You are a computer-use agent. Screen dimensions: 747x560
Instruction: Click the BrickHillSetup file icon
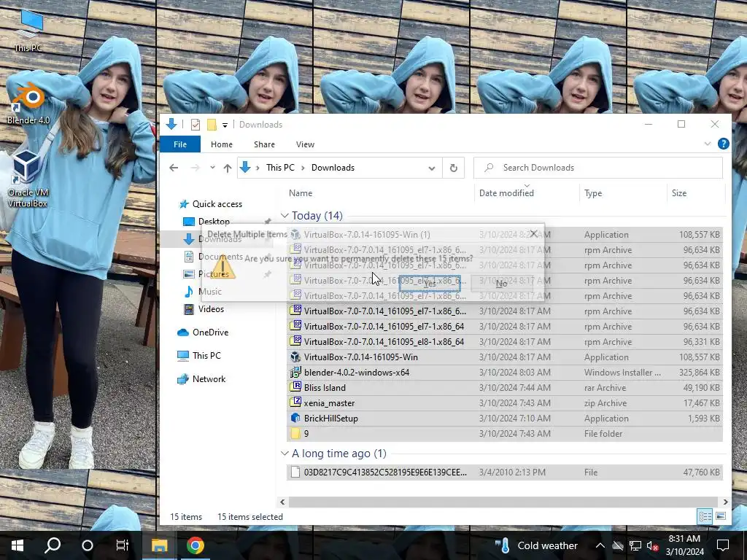point(295,418)
